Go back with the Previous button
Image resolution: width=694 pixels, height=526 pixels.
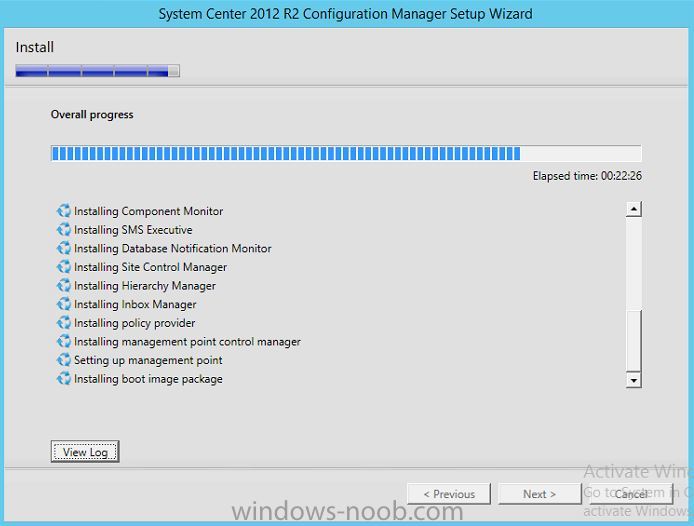(x=449, y=494)
